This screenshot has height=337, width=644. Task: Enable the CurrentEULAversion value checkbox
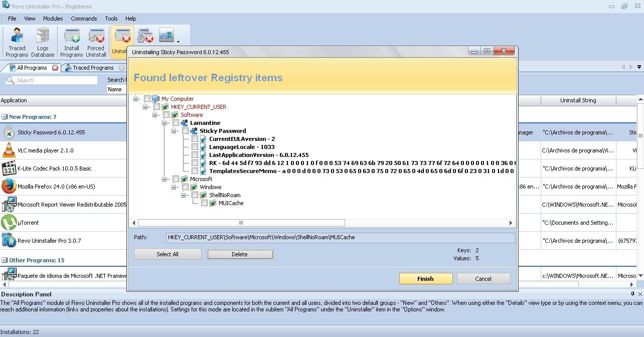point(195,139)
